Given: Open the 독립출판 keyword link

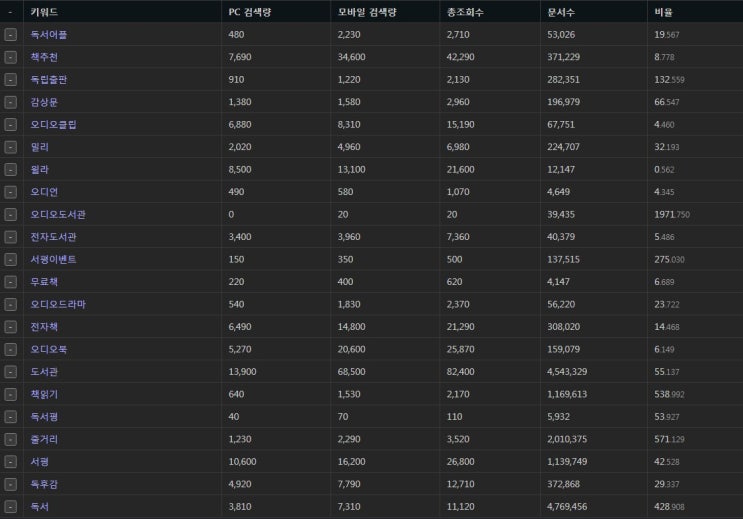Looking at the screenshot, I should pos(48,80).
